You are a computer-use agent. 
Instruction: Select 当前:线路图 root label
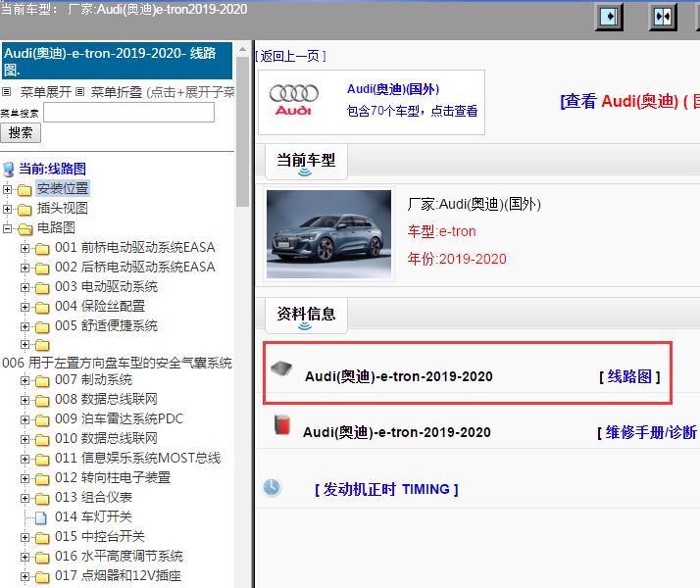tap(52, 170)
